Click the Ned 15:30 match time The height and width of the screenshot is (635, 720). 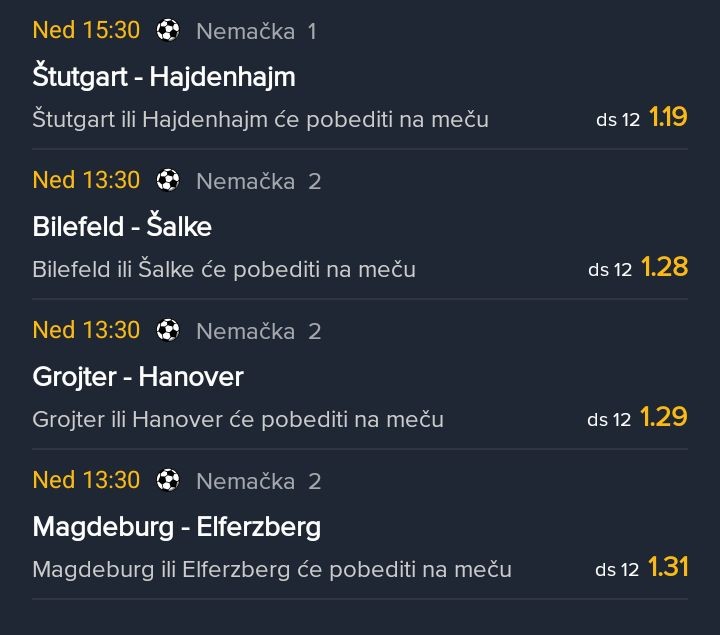pos(86,30)
